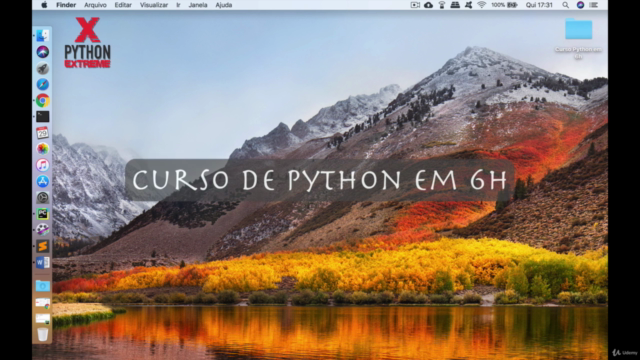Open the Visualizar menu
640x360 pixels.
click(154, 5)
